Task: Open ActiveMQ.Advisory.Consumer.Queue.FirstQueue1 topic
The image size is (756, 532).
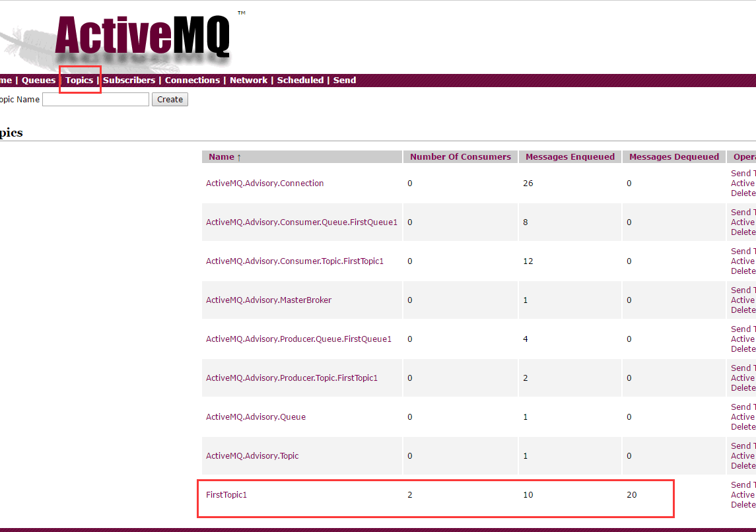Action: coord(302,222)
